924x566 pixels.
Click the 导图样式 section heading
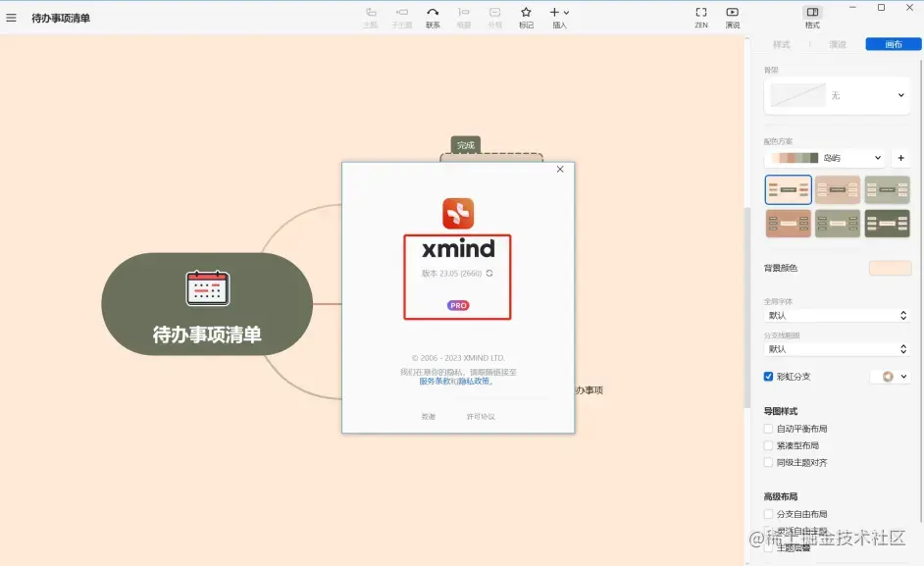(781, 411)
